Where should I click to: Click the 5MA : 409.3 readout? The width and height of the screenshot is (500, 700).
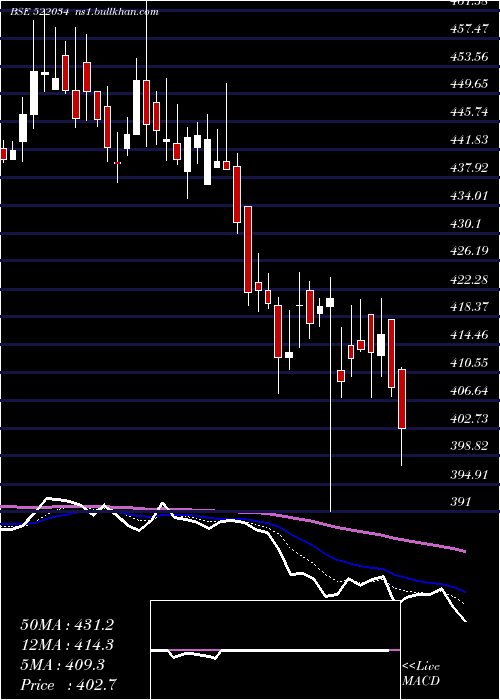62,665
